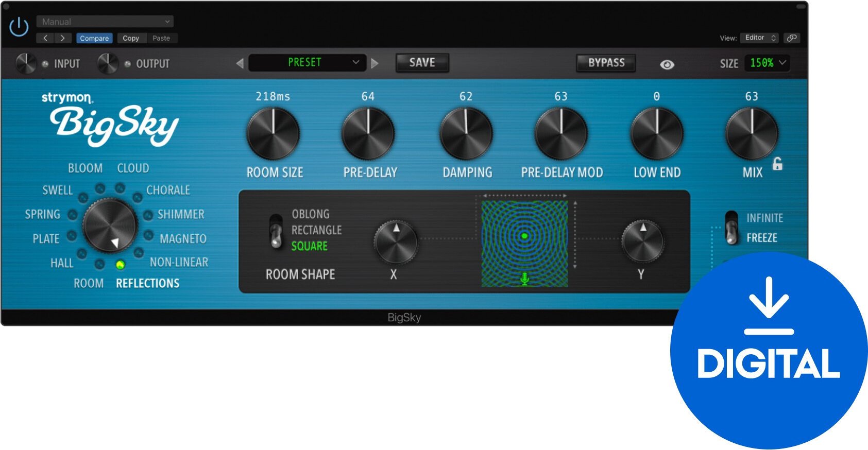Select the BLOOM reverb type
The height and width of the screenshot is (450, 868).
[x=86, y=168]
